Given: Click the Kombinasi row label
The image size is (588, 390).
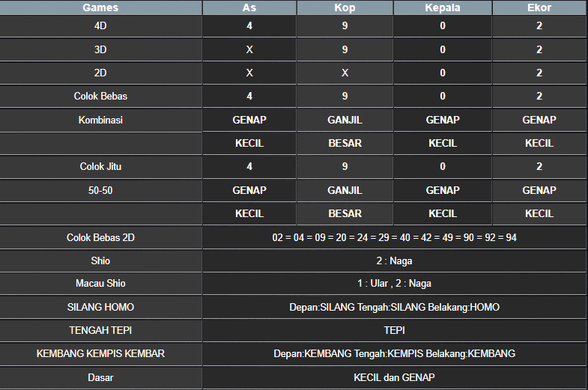Looking at the screenshot, I should click(x=100, y=120).
